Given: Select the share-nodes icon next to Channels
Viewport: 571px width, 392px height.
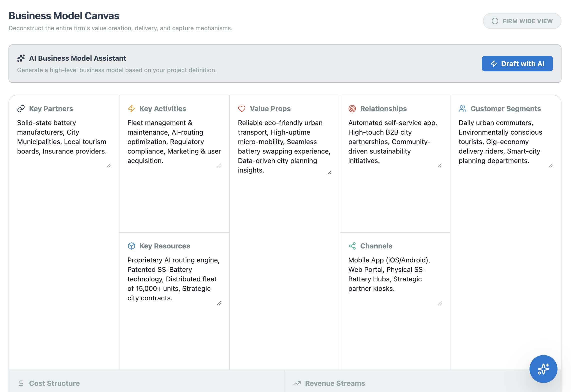Looking at the screenshot, I should pyautogui.click(x=352, y=246).
